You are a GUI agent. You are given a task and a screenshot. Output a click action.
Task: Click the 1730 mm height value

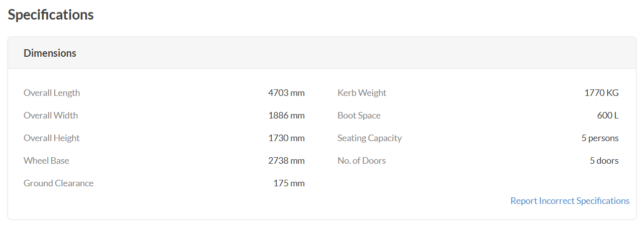(286, 138)
